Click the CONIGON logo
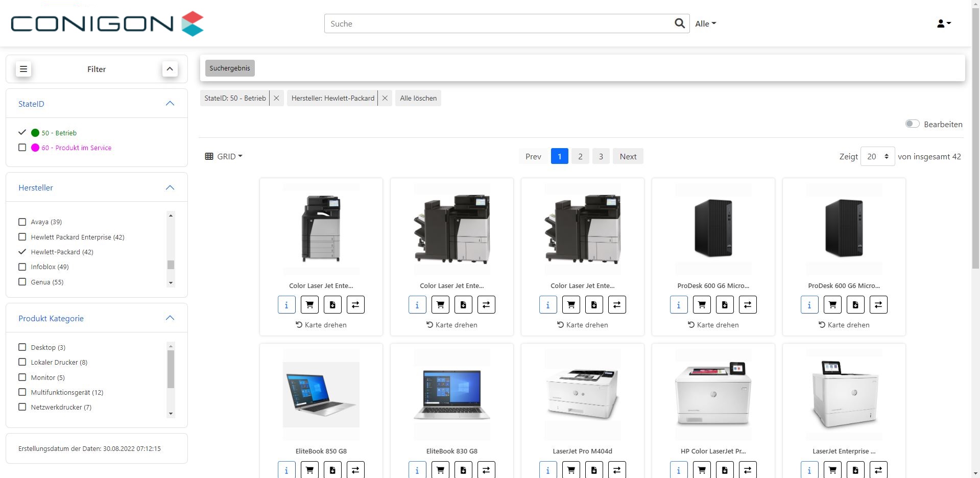 tap(107, 23)
